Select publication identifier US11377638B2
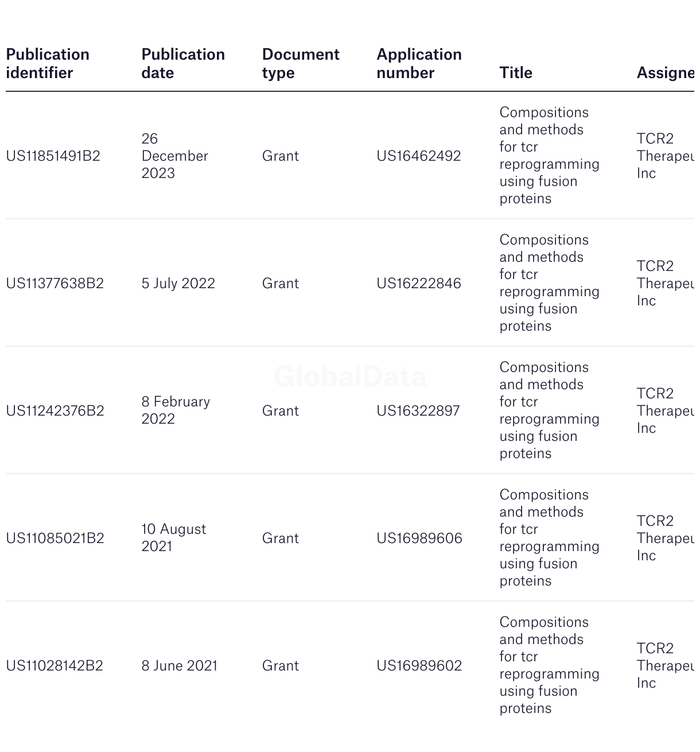Viewport: 700px width, 752px height. coord(55,284)
